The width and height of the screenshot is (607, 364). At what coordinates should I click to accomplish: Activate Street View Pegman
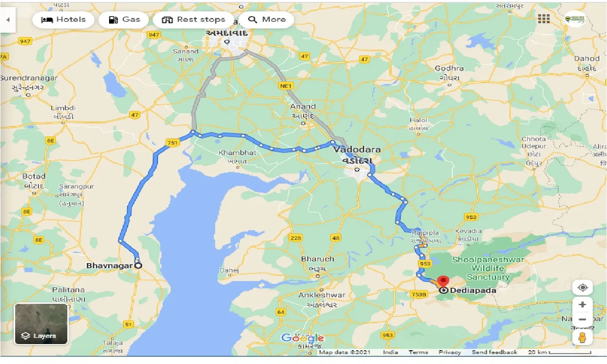coord(582,337)
